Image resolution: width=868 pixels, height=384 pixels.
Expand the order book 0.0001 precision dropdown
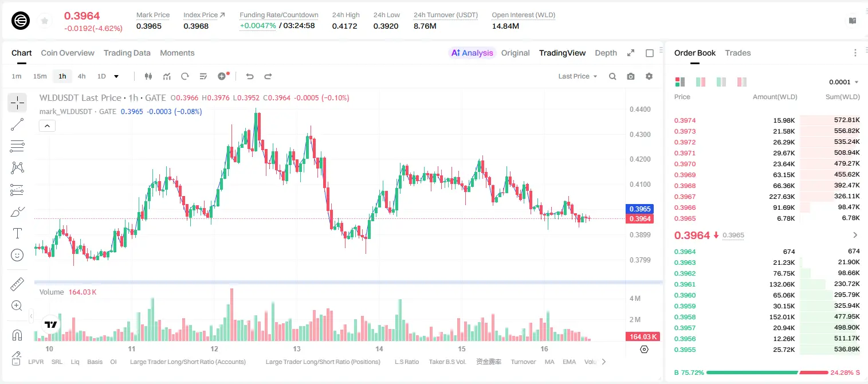tap(843, 82)
